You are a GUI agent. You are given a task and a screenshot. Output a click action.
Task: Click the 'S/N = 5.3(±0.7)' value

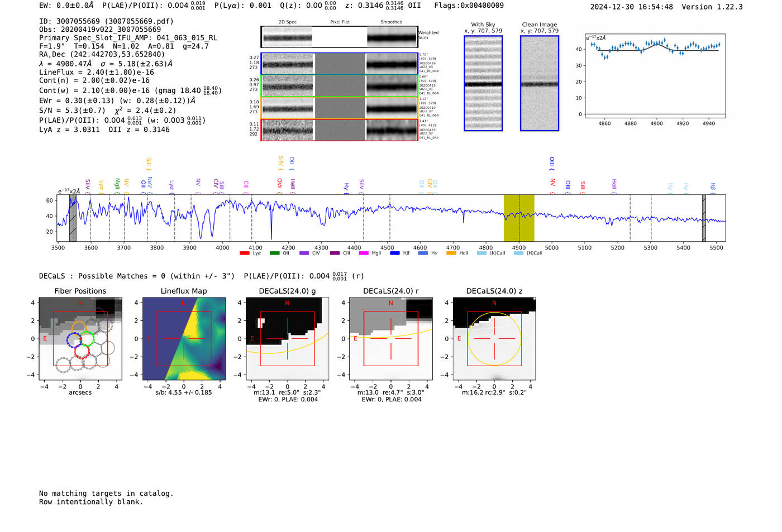click(x=72, y=110)
